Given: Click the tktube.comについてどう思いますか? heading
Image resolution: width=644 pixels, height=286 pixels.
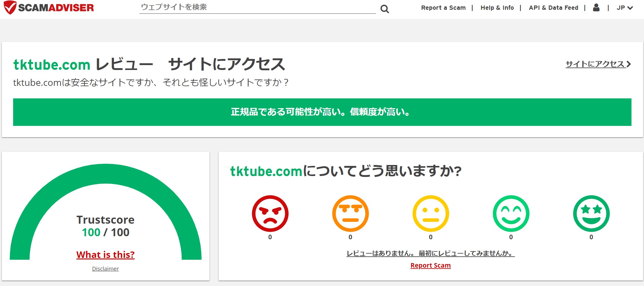Looking at the screenshot, I should [x=346, y=171].
